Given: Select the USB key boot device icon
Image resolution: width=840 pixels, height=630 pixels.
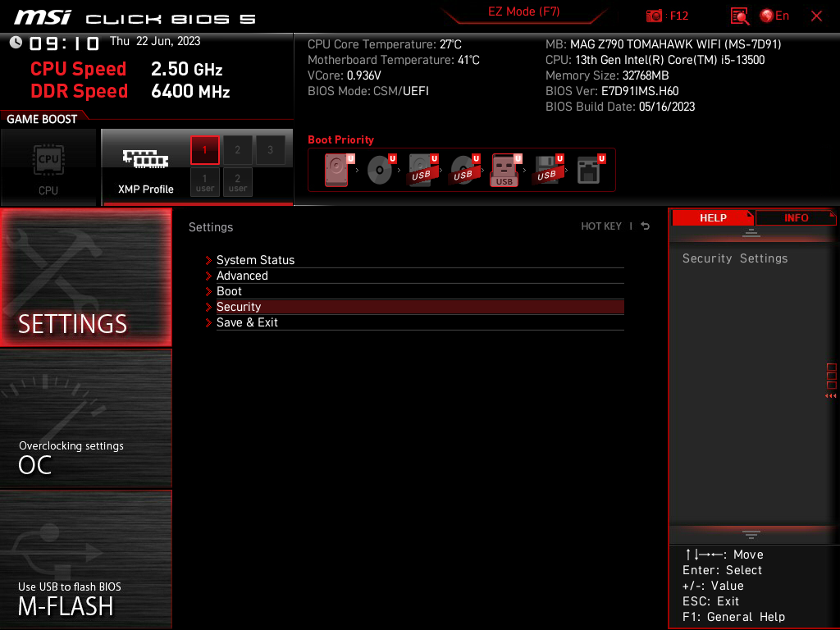Looking at the screenshot, I should (506, 170).
